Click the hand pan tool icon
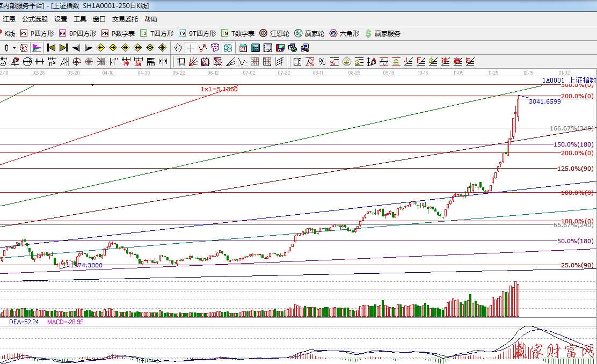The image size is (597, 364). pyautogui.click(x=178, y=48)
